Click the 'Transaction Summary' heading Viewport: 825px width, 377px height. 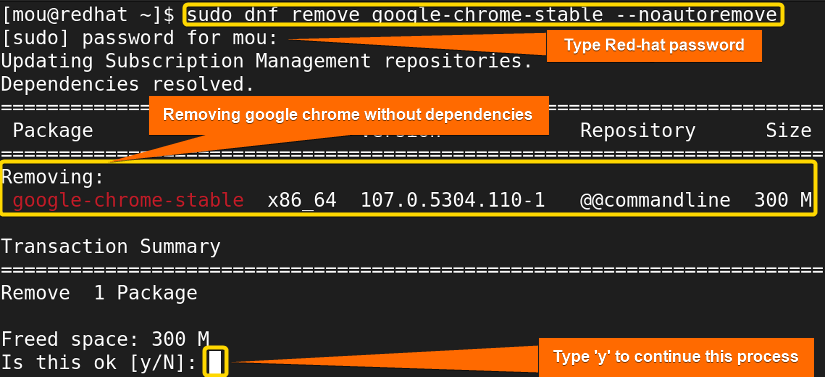[110, 247]
